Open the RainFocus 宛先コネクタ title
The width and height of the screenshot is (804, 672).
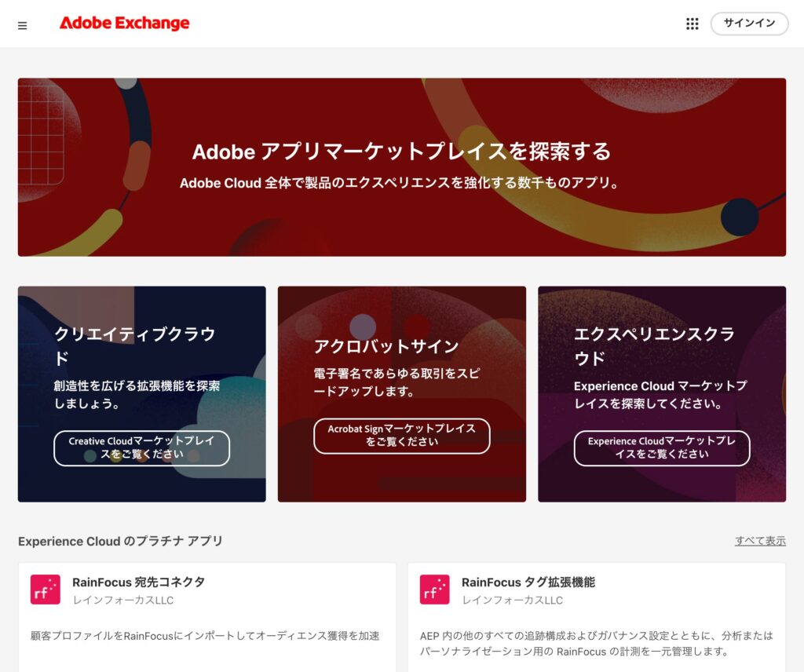tap(138, 583)
